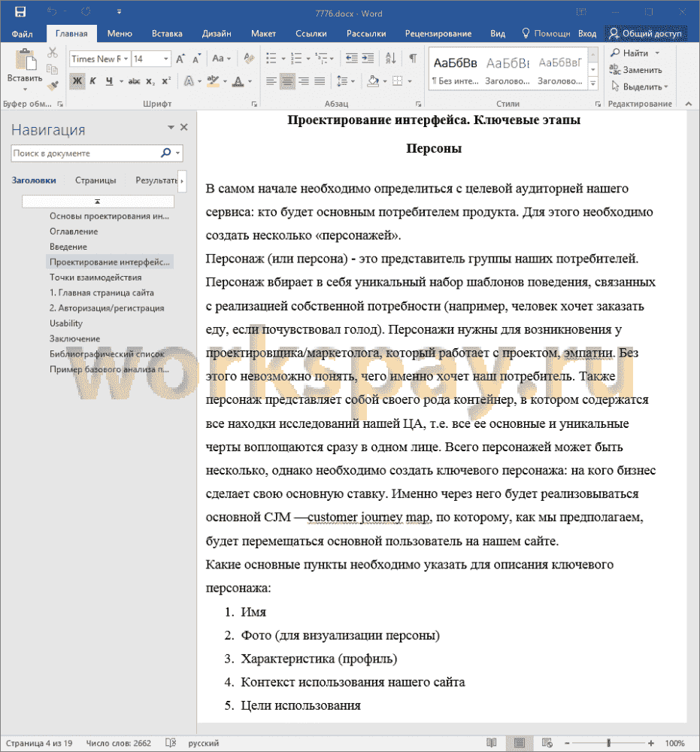Apply the Без интервала style
Screen dimensions: 700x752
(x=455, y=69)
